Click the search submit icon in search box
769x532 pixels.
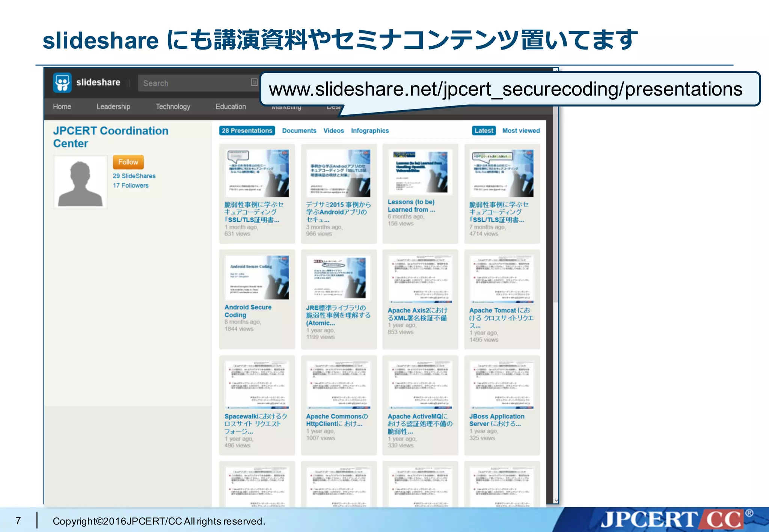[x=254, y=82]
